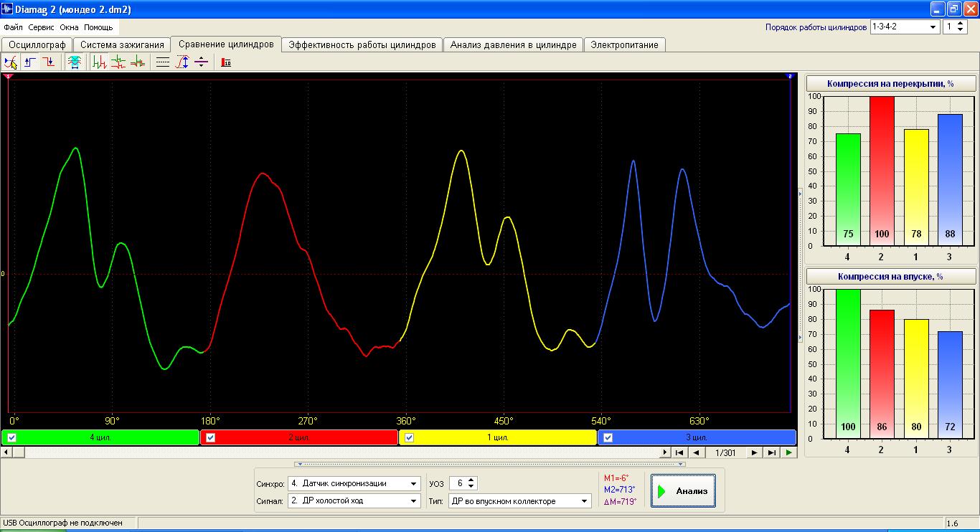Click the vertical amplitude scale icon
980x532 pixels.
(x=182, y=62)
